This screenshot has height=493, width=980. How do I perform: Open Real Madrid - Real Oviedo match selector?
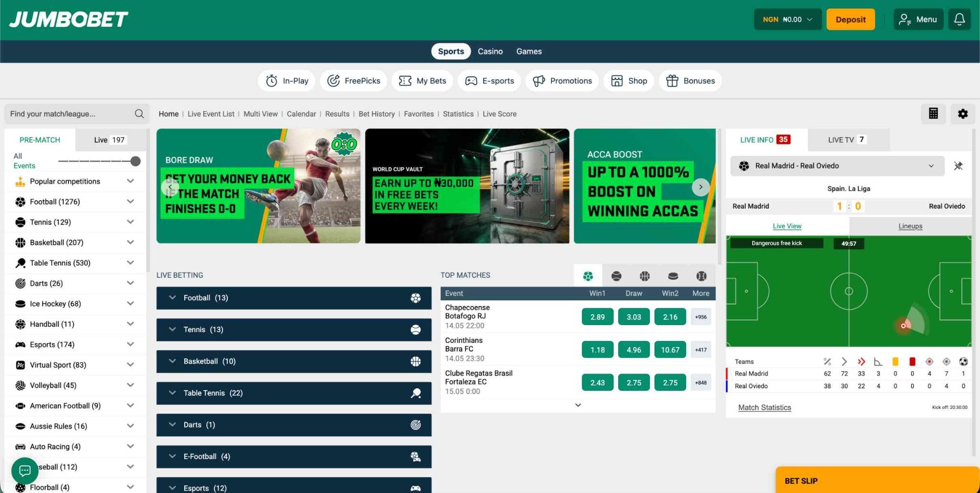pos(837,166)
